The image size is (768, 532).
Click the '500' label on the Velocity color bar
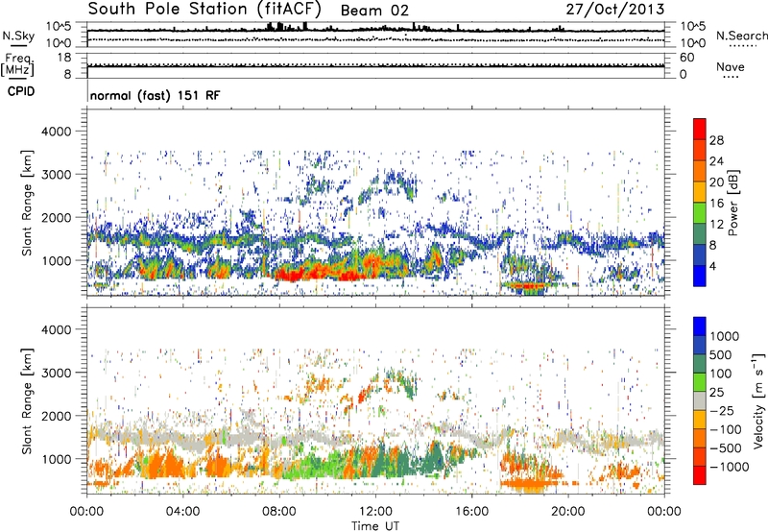pos(720,355)
